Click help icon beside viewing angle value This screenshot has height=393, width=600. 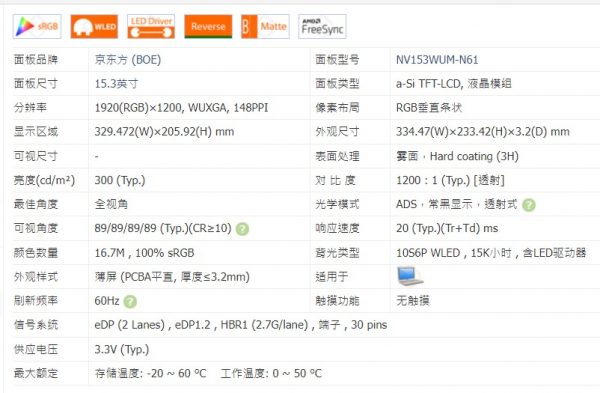[x=242, y=229]
